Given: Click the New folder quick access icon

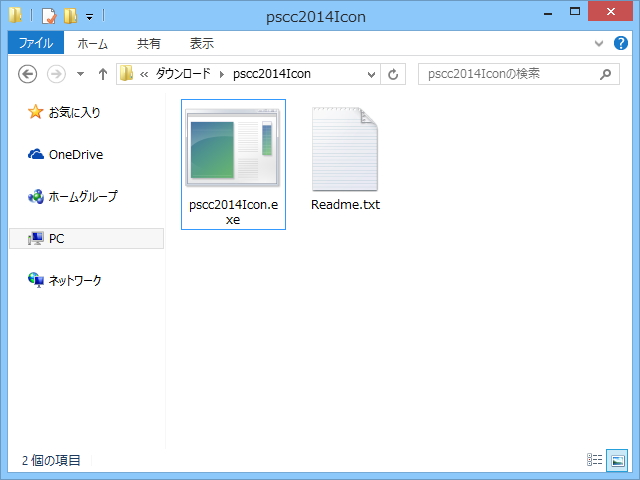Looking at the screenshot, I should coord(70,16).
